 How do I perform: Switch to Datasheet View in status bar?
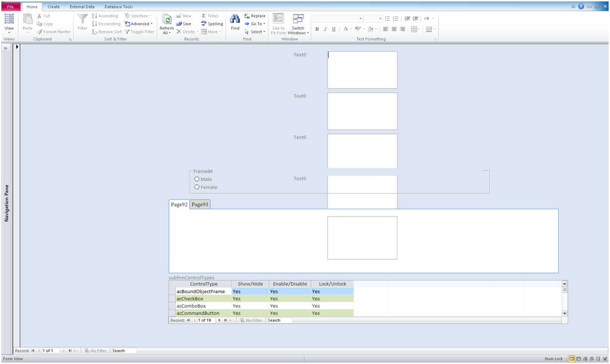pos(579,359)
